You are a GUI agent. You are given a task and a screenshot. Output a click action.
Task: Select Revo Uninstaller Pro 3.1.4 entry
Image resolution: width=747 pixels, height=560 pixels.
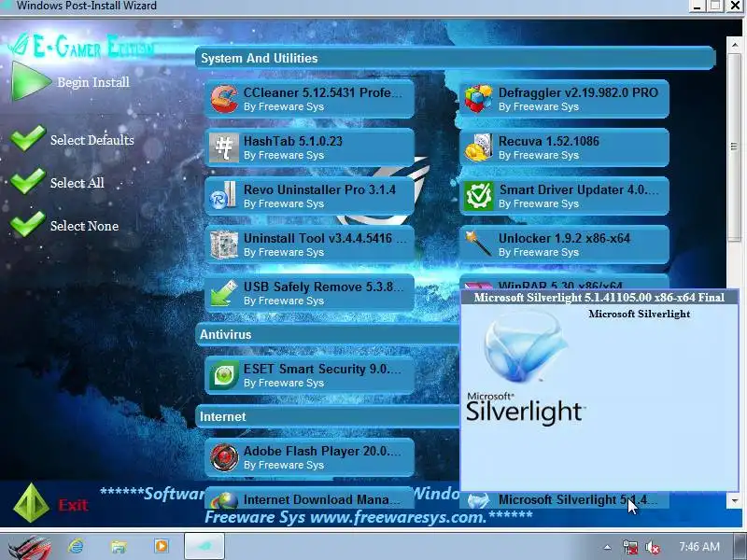[x=310, y=196]
